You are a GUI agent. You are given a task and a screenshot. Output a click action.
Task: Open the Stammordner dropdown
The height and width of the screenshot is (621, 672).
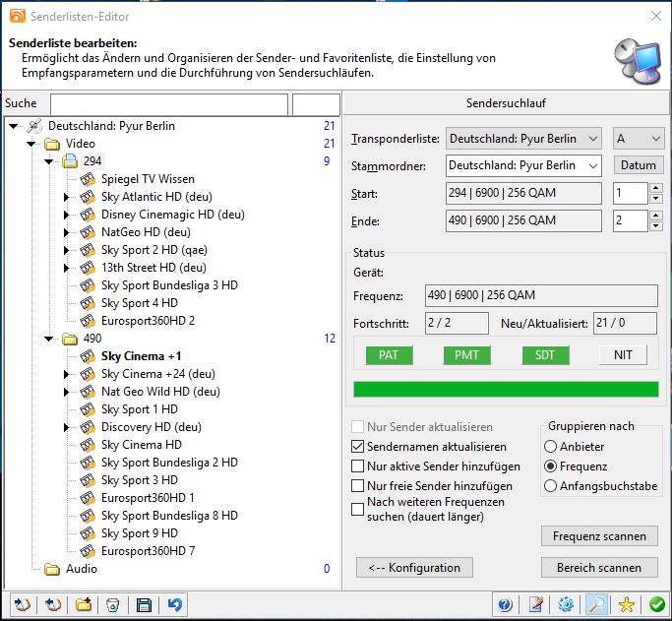tap(522, 165)
